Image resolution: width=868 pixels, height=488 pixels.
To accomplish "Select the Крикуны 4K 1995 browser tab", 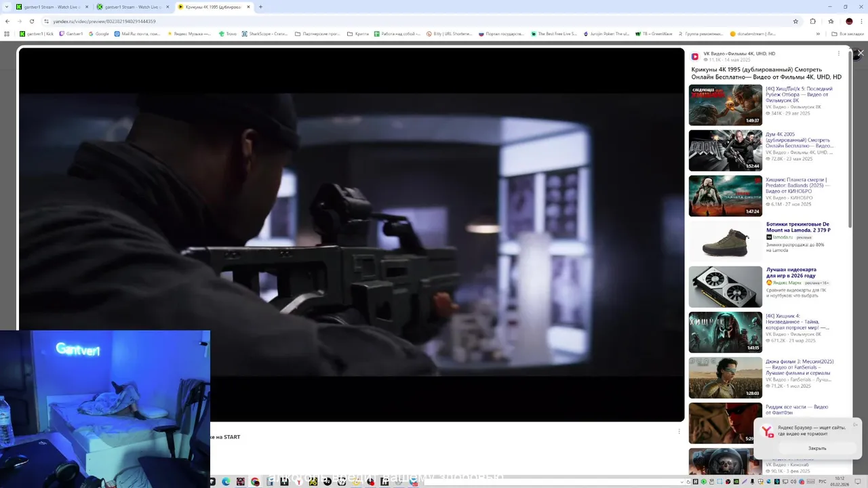I will click(214, 7).
